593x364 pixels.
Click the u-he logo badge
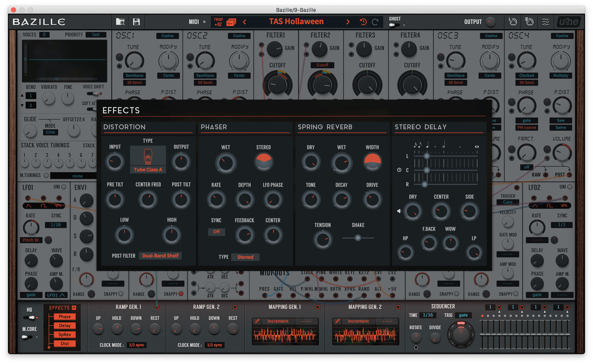pyautogui.click(x=568, y=22)
